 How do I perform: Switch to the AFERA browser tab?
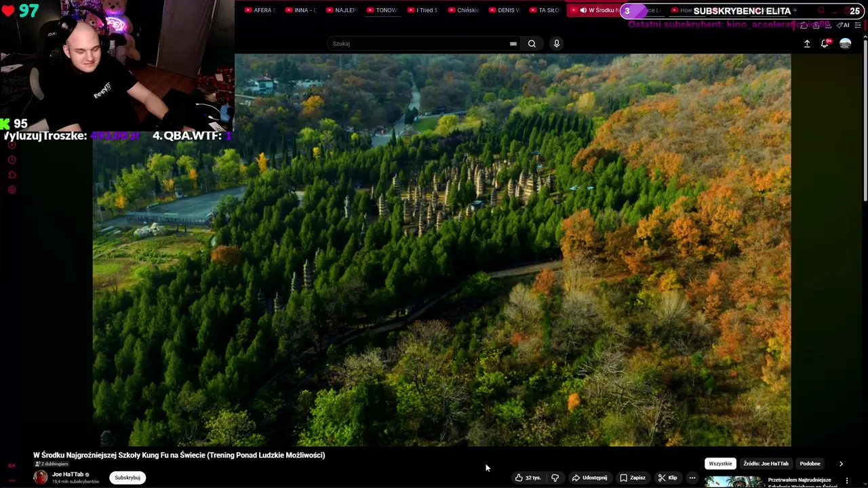tap(260, 10)
